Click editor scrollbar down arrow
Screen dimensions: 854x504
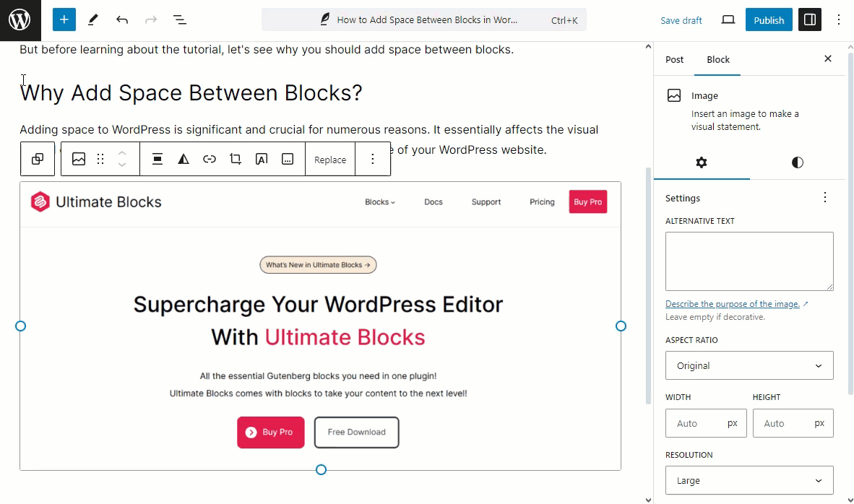click(648, 500)
